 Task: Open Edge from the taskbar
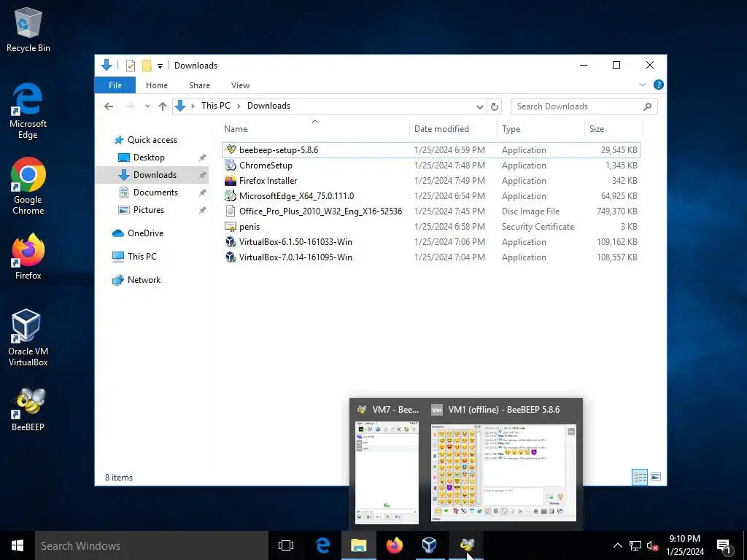(x=322, y=545)
